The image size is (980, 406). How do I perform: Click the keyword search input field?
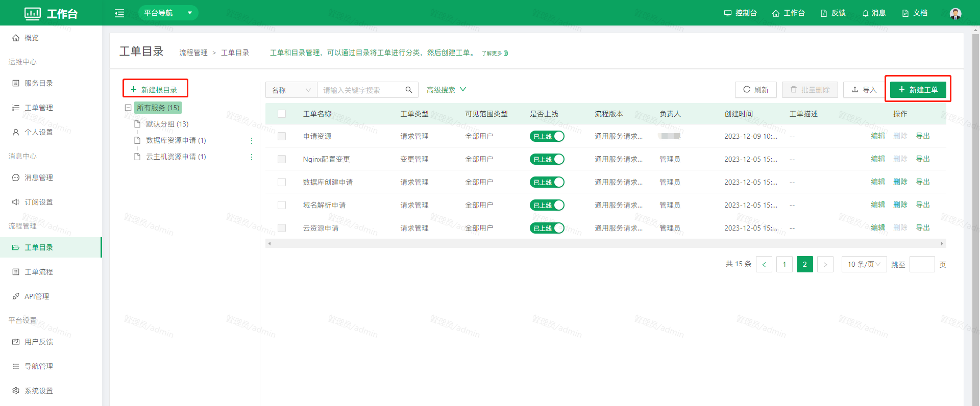click(x=360, y=90)
